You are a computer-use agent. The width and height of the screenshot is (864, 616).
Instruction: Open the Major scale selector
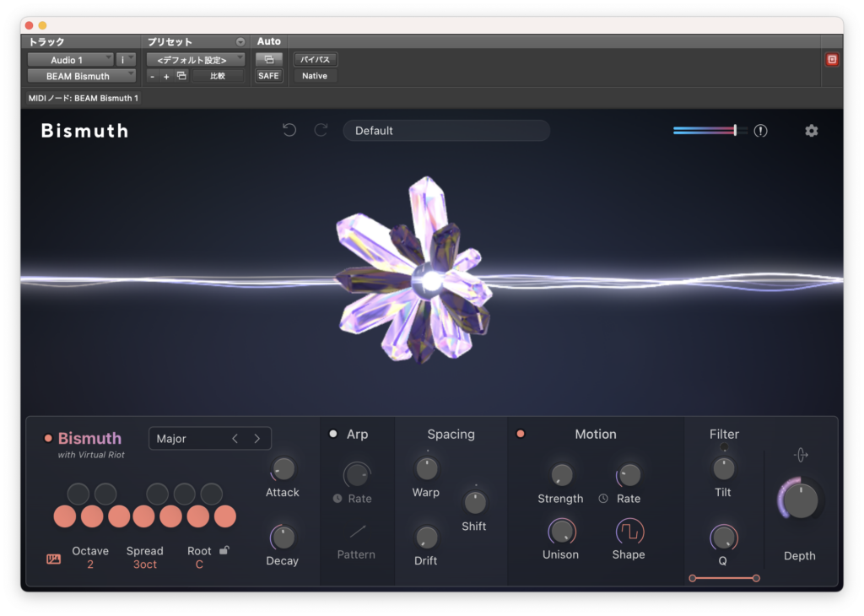click(210, 439)
